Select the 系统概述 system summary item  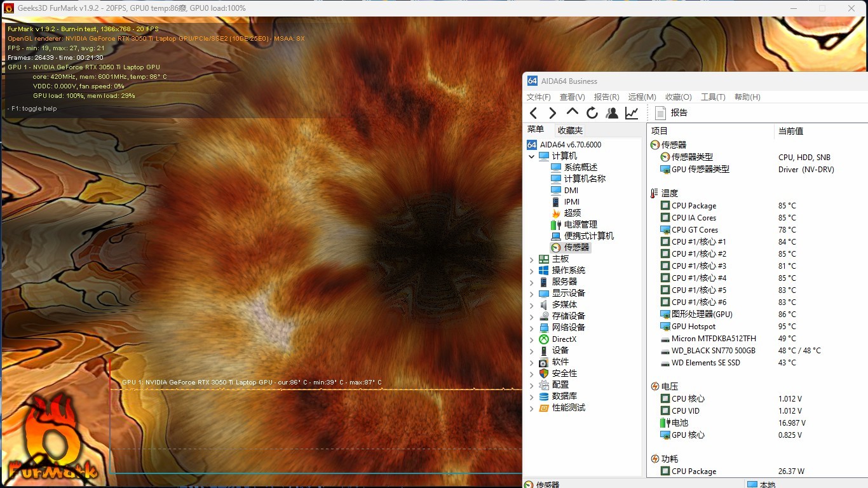580,167
